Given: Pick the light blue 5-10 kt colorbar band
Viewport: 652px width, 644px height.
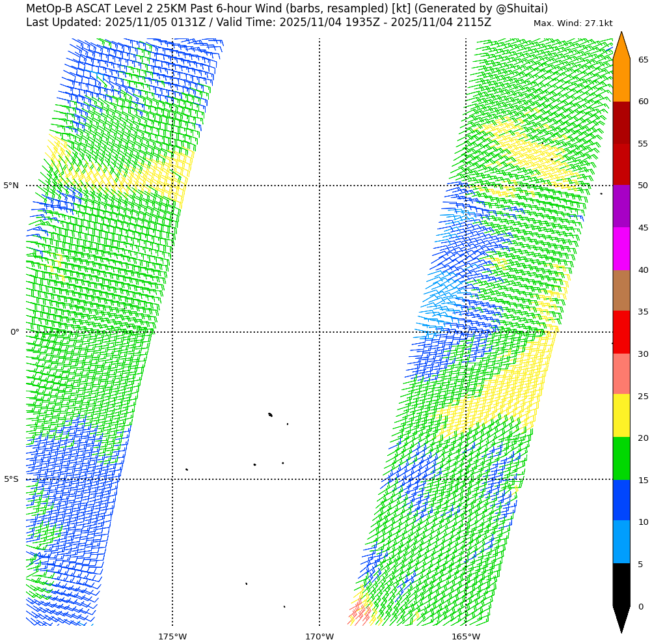Looking at the screenshot, I should point(621,542).
